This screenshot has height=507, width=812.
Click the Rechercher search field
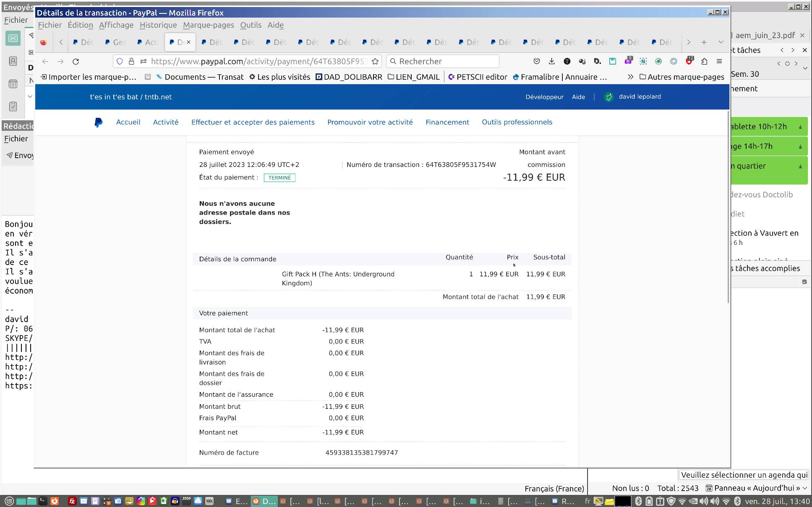445,61
